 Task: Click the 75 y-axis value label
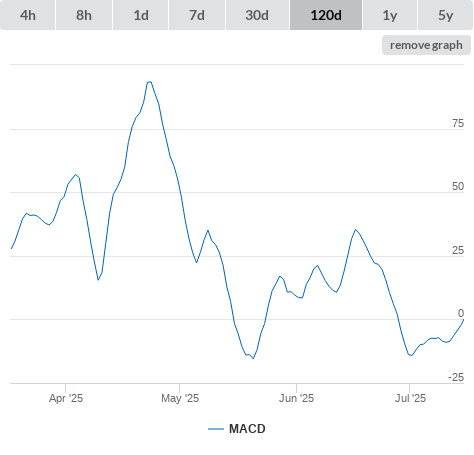[458, 123]
